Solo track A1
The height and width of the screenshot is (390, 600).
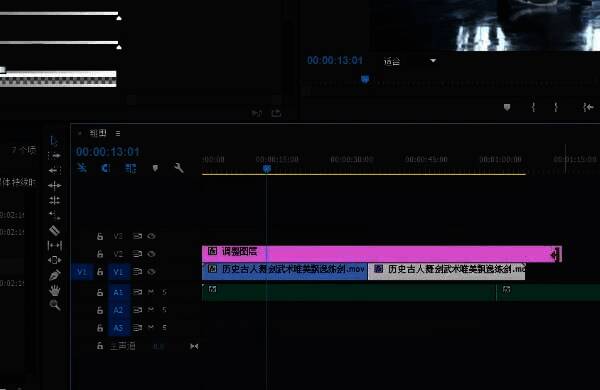click(x=164, y=292)
